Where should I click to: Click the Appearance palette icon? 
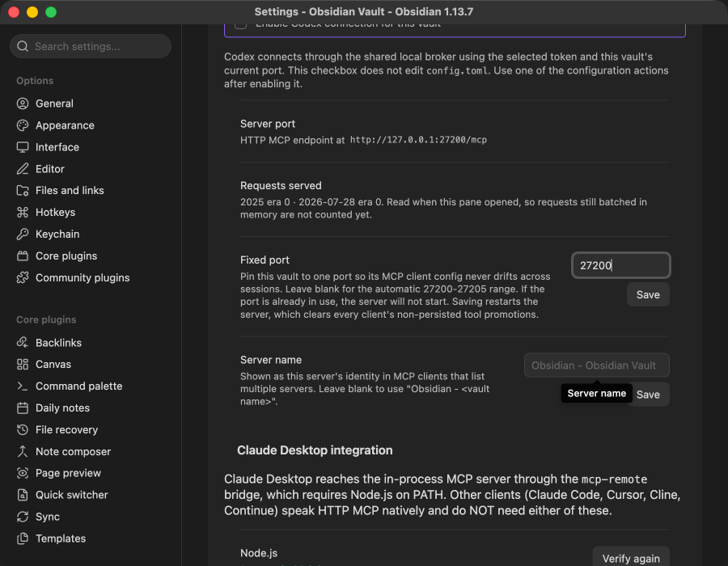(23, 125)
